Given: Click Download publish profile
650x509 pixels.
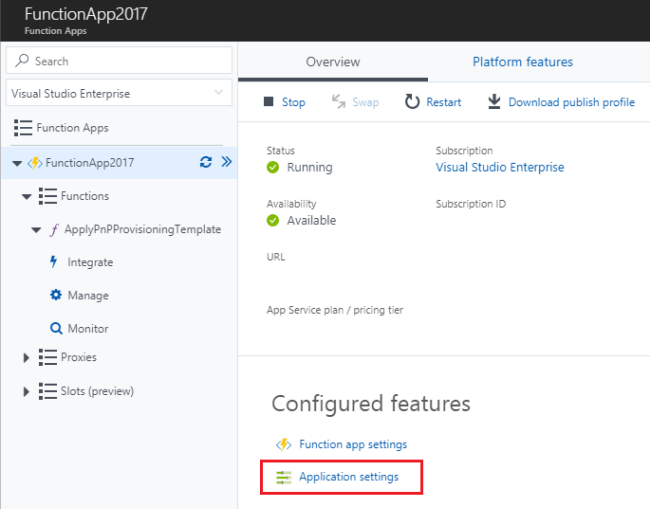Looking at the screenshot, I should [x=571, y=102].
